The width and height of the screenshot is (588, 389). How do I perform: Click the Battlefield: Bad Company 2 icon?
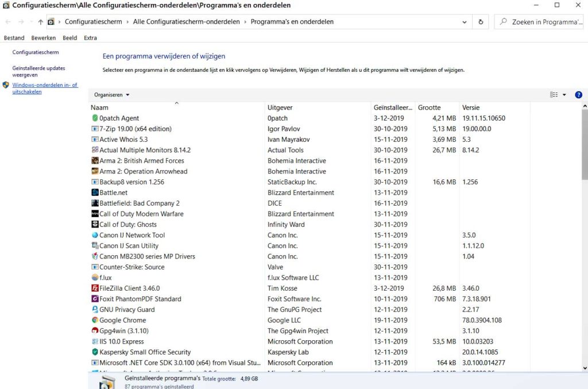coord(95,203)
